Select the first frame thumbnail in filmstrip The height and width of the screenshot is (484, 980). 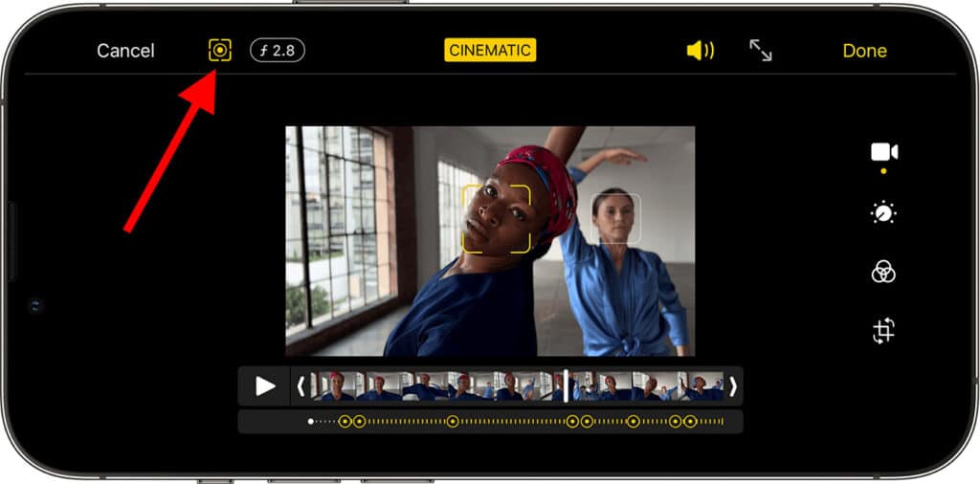(x=327, y=386)
